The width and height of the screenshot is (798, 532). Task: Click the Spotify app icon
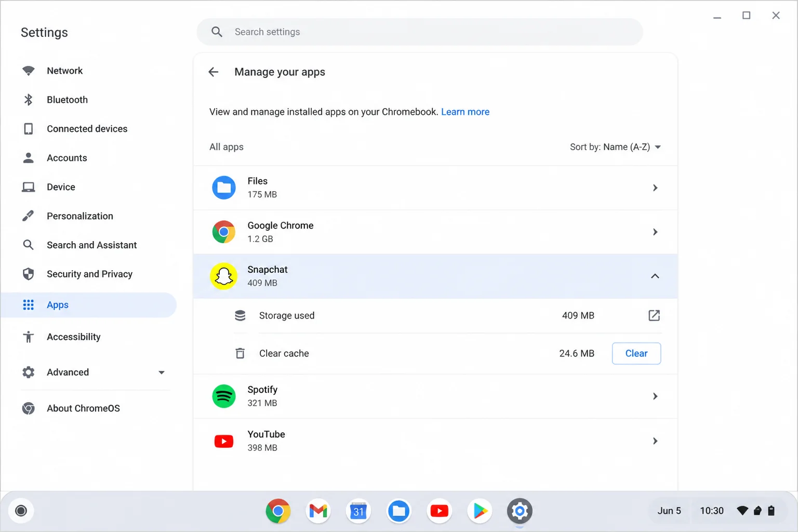[224, 396]
